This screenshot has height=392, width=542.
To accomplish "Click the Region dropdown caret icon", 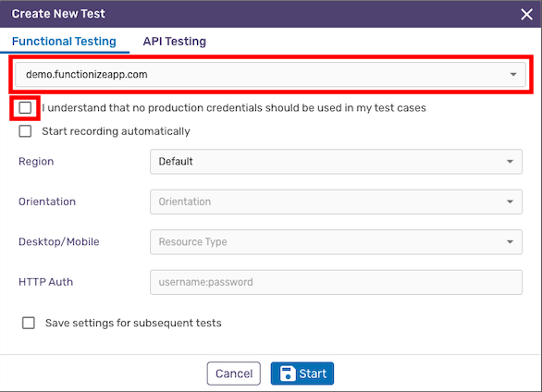I will pyautogui.click(x=510, y=161).
